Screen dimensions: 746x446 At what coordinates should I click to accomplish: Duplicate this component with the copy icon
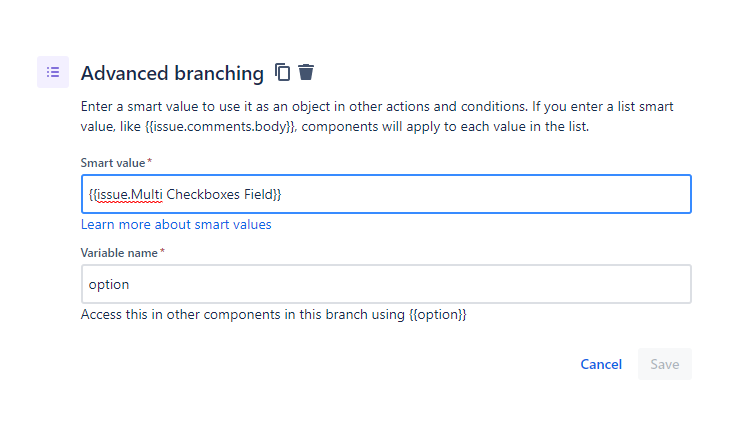[x=282, y=72]
